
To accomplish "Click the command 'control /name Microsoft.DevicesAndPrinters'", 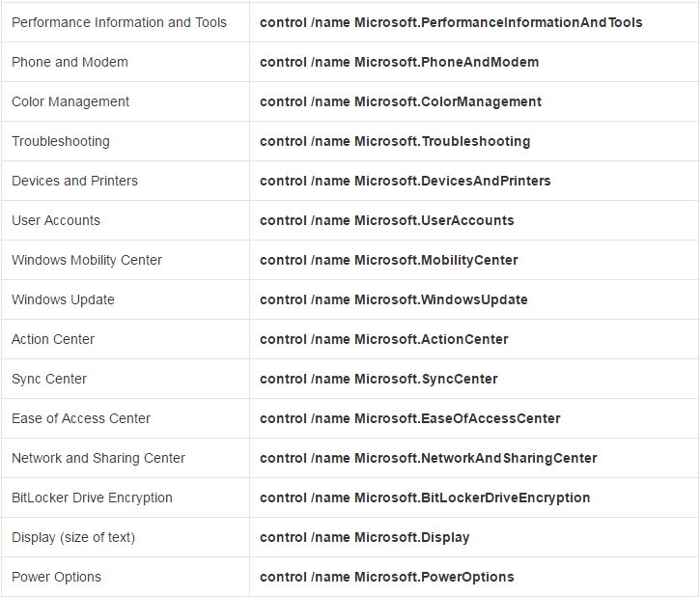I will (x=405, y=181).
